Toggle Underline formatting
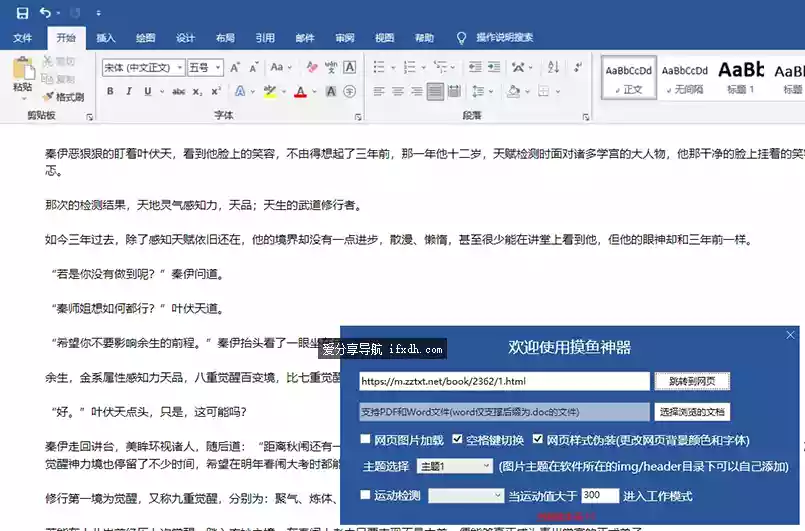This screenshot has width=805, height=531. coord(148,91)
